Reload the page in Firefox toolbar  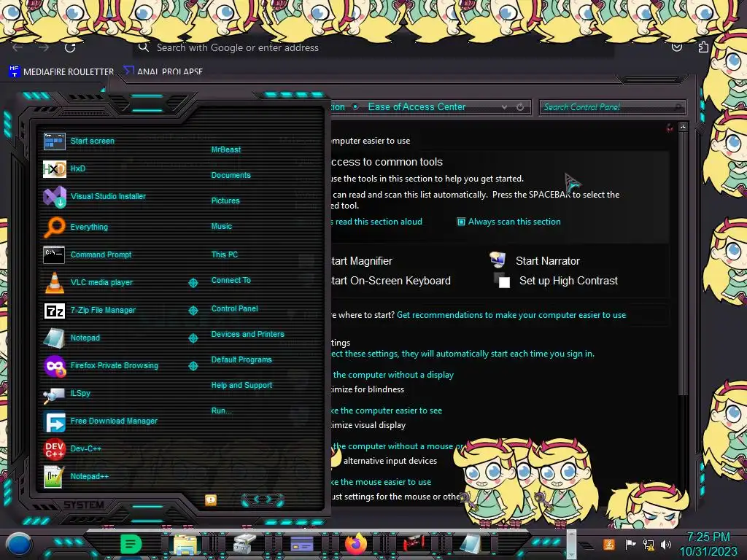click(x=70, y=47)
